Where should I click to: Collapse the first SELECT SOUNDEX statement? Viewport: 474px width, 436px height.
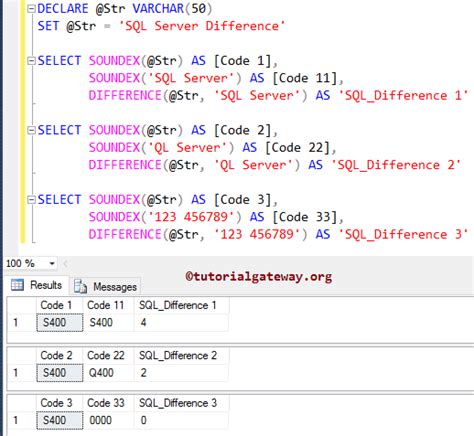click(x=31, y=61)
